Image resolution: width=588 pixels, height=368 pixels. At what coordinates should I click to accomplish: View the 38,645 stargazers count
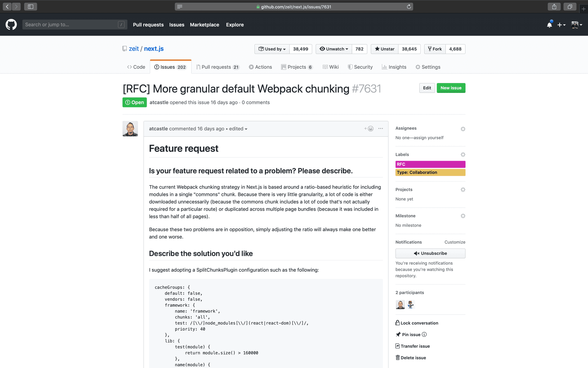[x=409, y=49]
